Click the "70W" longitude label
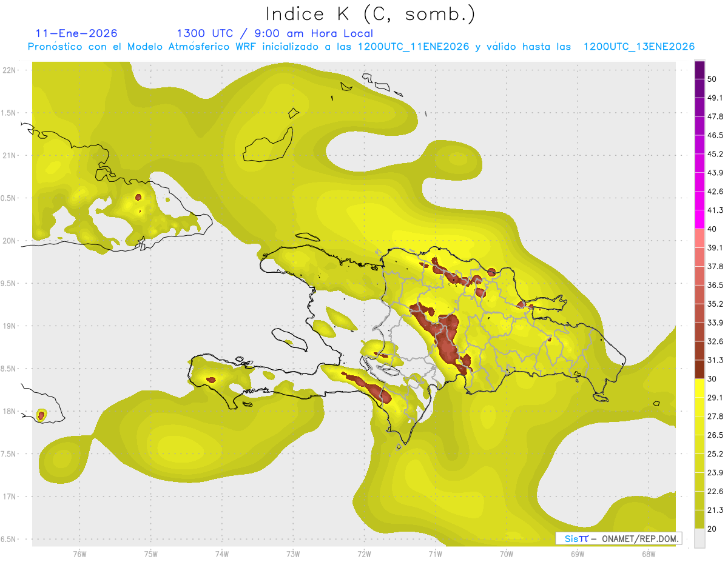 [x=507, y=554]
